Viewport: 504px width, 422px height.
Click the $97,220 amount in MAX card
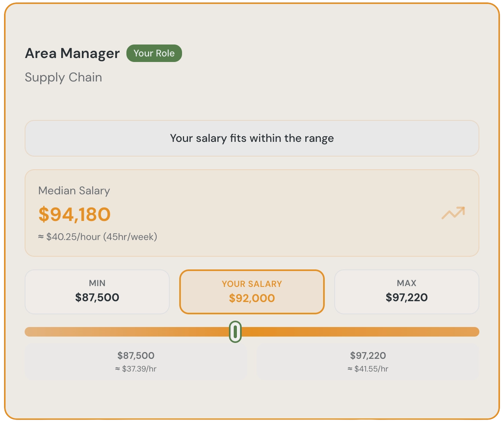[406, 298]
